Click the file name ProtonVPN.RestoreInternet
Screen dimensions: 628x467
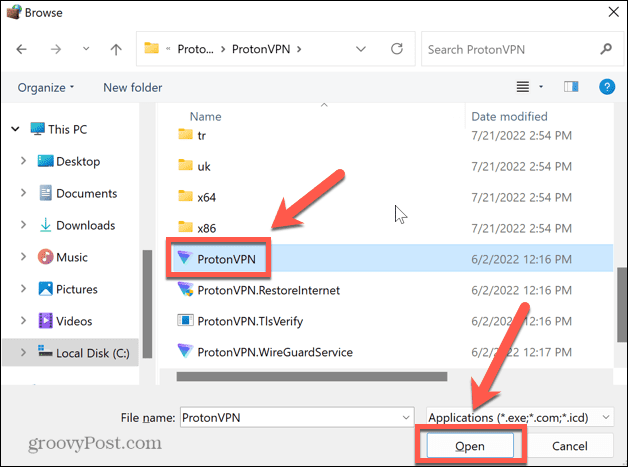(x=268, y=290)
